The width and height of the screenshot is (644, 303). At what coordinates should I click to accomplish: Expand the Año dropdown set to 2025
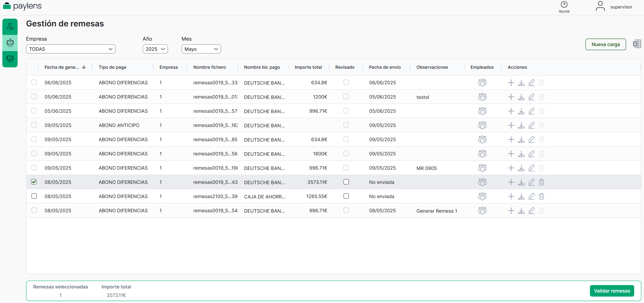[x=155, y=49]
